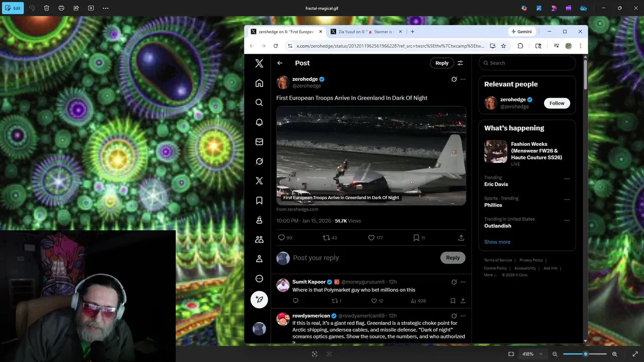Open More circle icon in X sidebar
The width and height of the screenshot is (644, 362).
[x=259, y=279]
